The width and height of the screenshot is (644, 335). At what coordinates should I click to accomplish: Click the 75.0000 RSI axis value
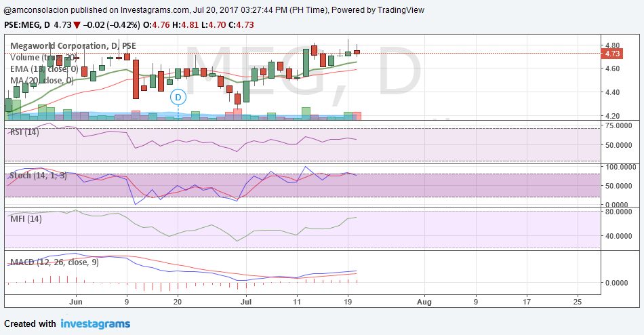pyautogui.click(x=618, y=125)
